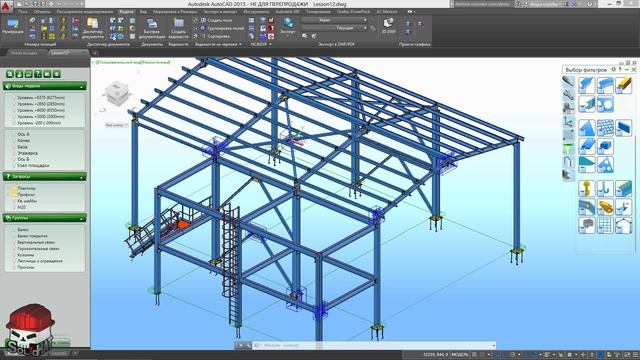
Task: Toggle the Ось А view item
Action: (23, 134)
